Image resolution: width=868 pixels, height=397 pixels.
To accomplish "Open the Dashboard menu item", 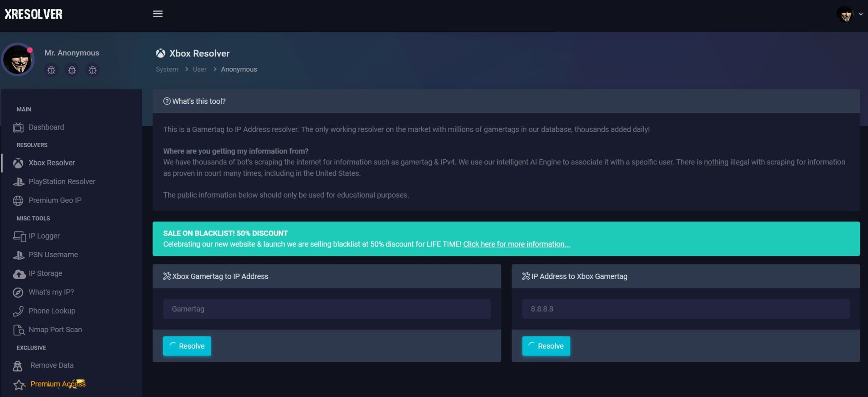I will click(46, 127).
